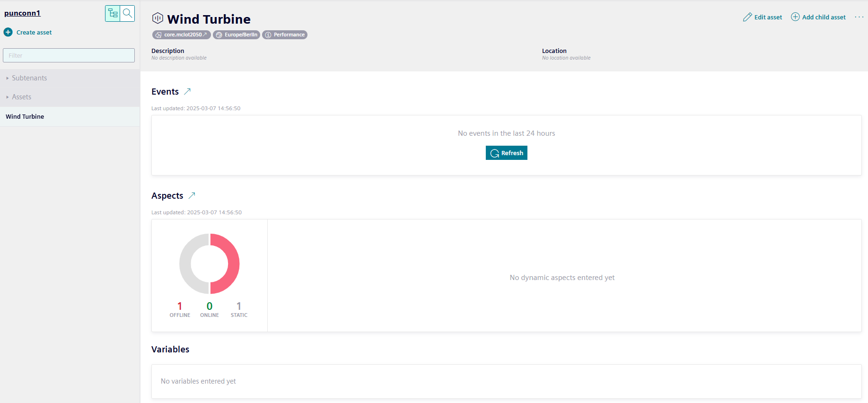
Task: Open the asset search magnifier icon
Action: point(127,13)
